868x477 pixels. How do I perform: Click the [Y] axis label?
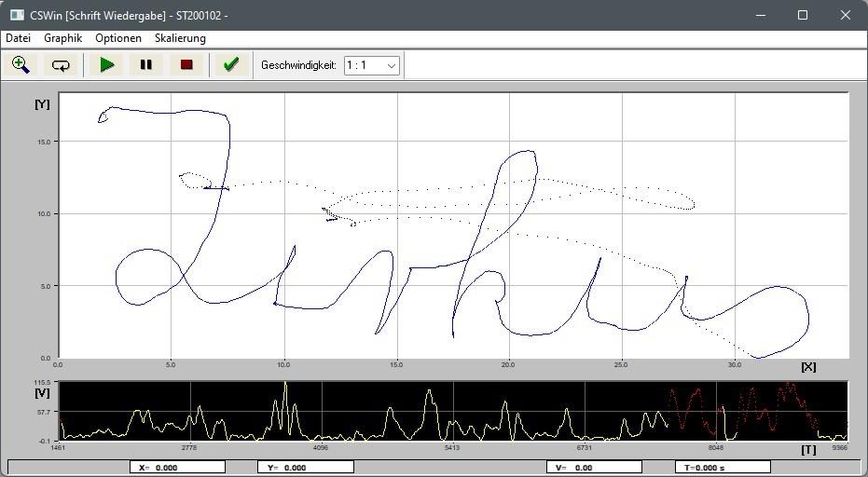tap(42, 104)
